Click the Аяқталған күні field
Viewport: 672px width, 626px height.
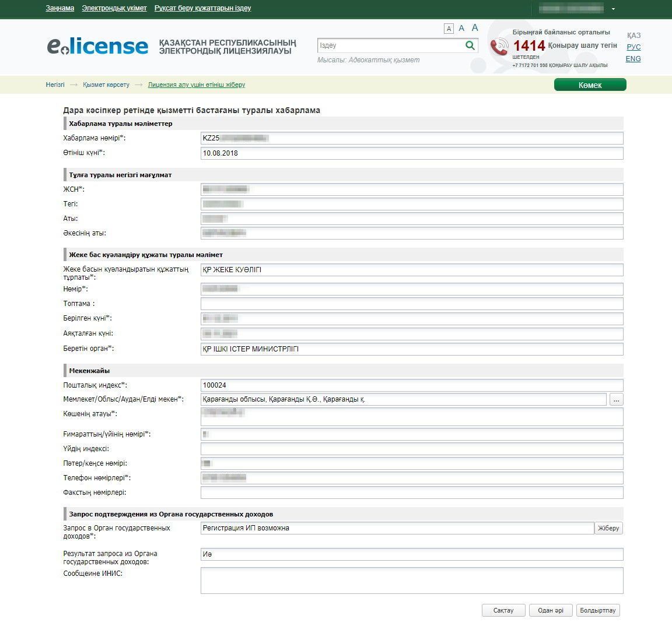tap(412, 333)
